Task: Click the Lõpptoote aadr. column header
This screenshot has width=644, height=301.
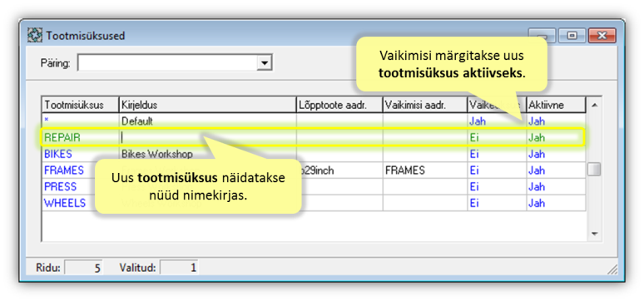Action: tap(339, 105)
